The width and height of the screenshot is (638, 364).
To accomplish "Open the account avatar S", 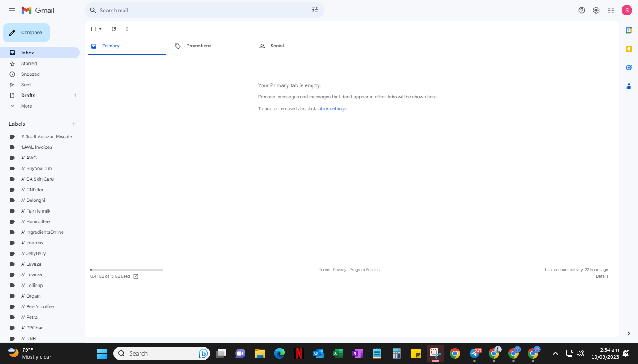I will click(x=627, y=10).
